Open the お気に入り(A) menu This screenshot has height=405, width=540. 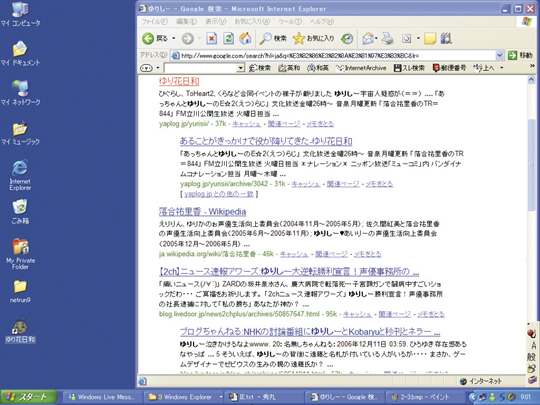(x=252, y=22)
